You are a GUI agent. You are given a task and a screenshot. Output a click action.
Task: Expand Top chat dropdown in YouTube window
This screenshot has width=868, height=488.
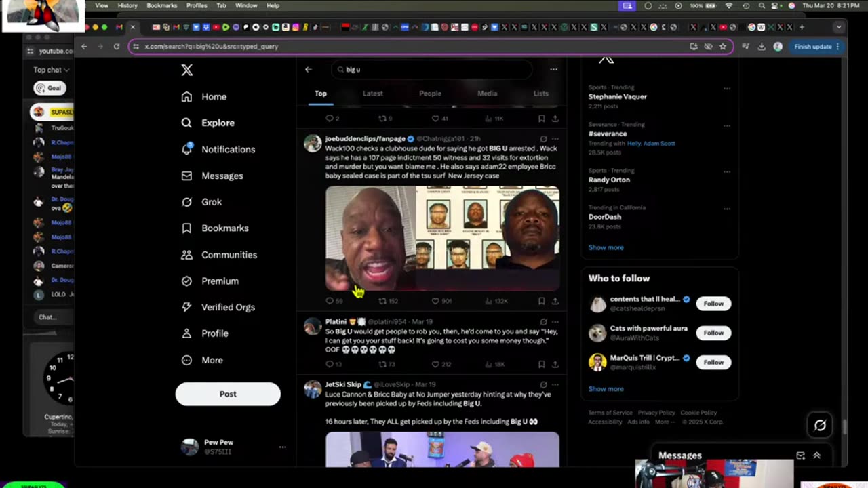[x=51, y=70]
